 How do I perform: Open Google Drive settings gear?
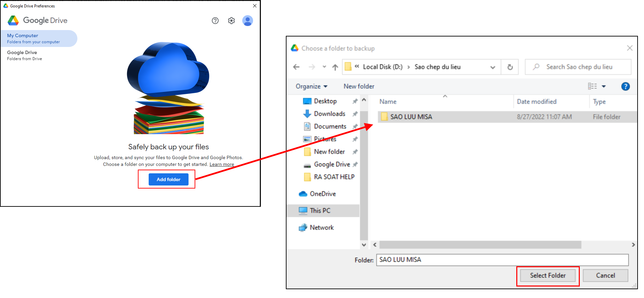(x=231, y=21)
